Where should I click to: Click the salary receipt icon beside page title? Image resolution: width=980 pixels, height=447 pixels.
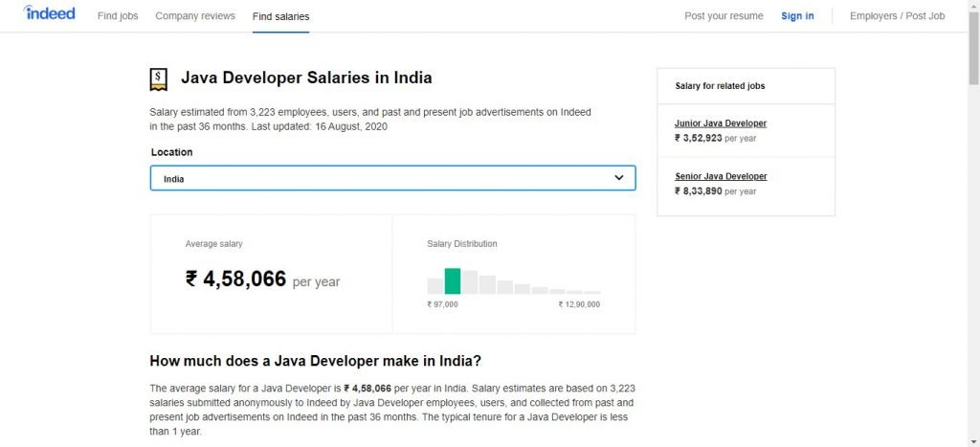(159, 79)
